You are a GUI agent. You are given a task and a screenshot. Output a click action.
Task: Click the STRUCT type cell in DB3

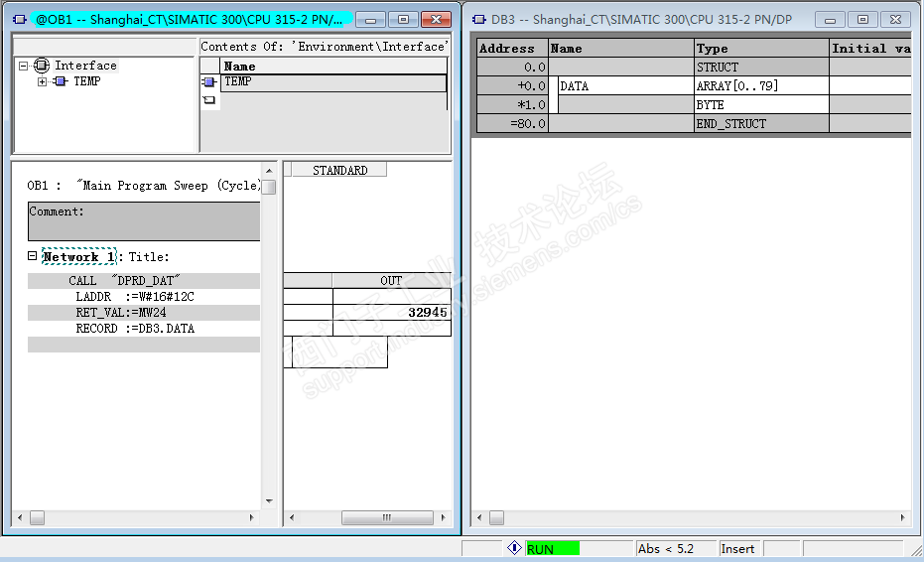pyautogui.click(x=761, y=68)
